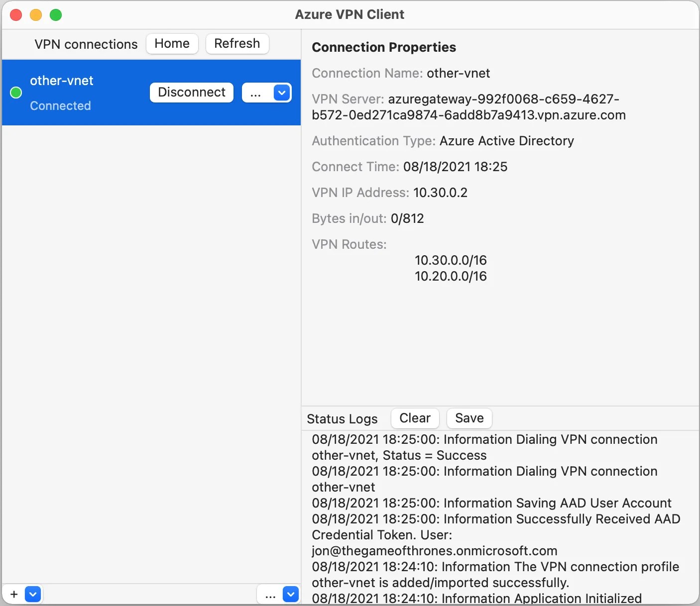This screenshot has width=700, height=606.
Task: Clear the status logs
Action: 415,418
